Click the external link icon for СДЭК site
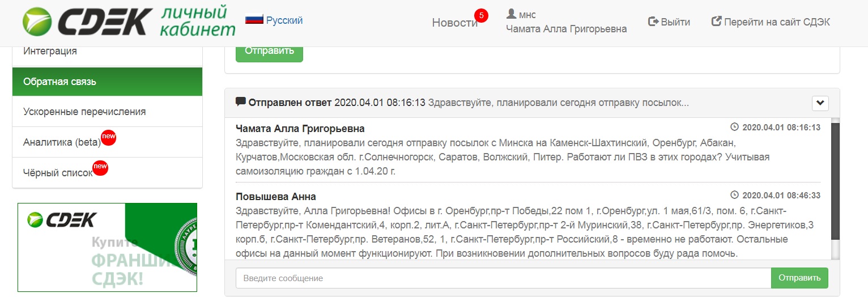This screenshot has width=868, height=297. pyautogui.click(x=716, y=22)
